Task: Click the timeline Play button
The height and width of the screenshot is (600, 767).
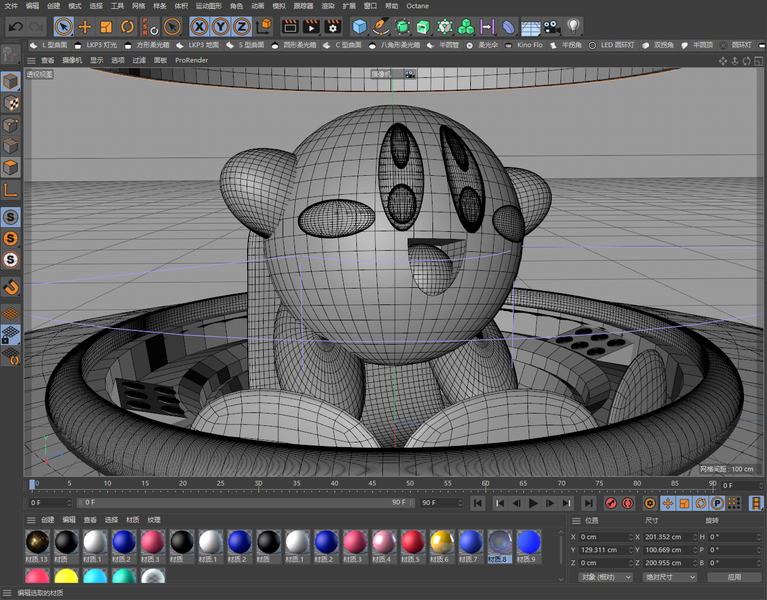Action: click(533, 503)
